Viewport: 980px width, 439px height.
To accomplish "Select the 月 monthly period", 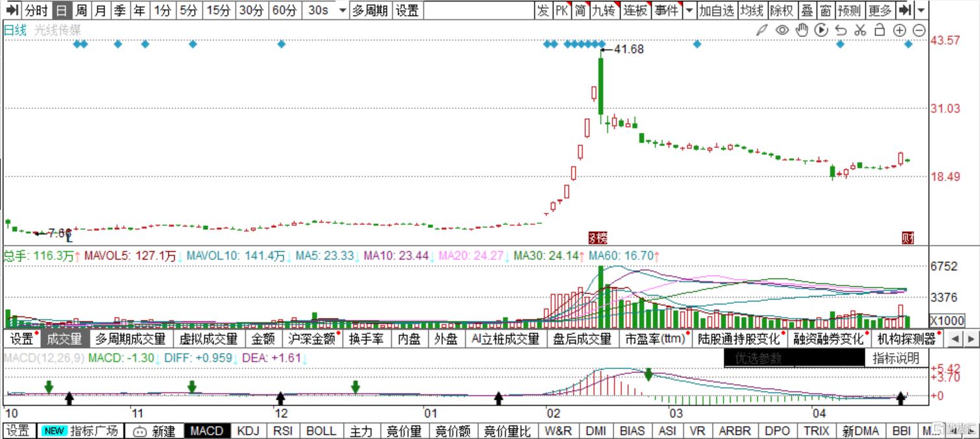I will (x=100, y=10).
